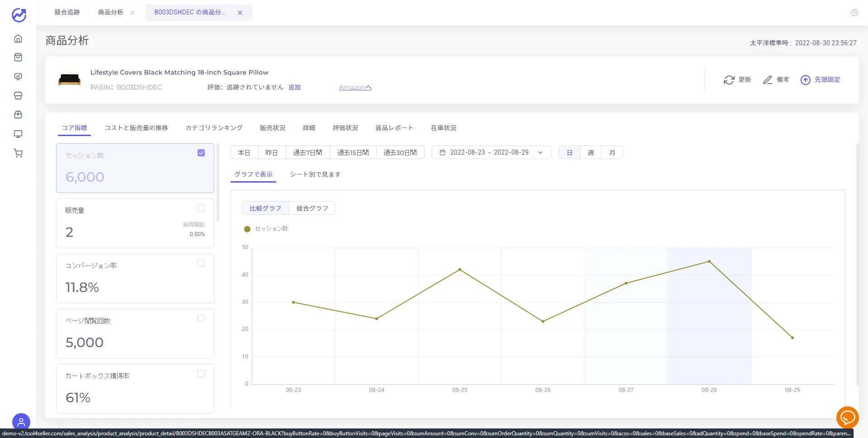Select the 過去30日間 range button

coord(400,152)
